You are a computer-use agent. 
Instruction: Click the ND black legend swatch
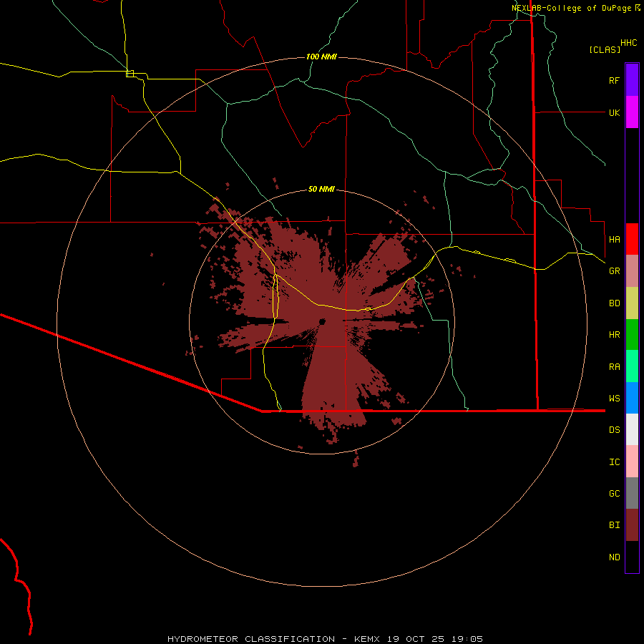[632, 557]
